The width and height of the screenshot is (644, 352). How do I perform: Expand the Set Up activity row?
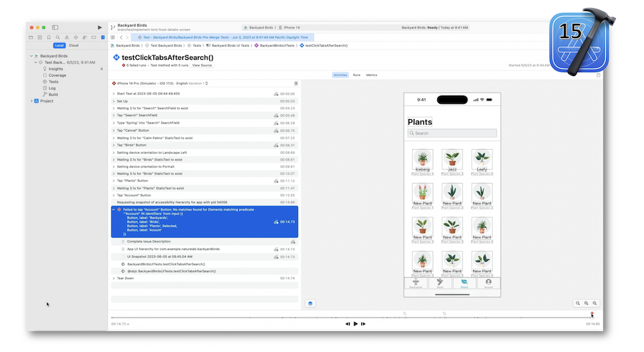click(x=114, y=101)
